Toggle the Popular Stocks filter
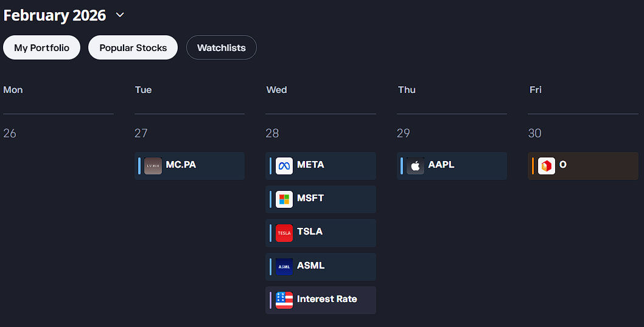 [133, 47]
